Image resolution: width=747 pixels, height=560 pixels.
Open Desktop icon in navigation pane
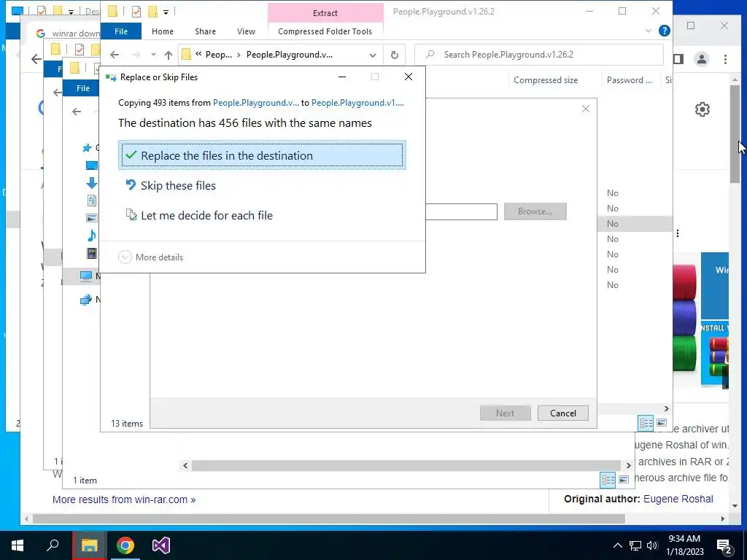click(x=91, y=166)
